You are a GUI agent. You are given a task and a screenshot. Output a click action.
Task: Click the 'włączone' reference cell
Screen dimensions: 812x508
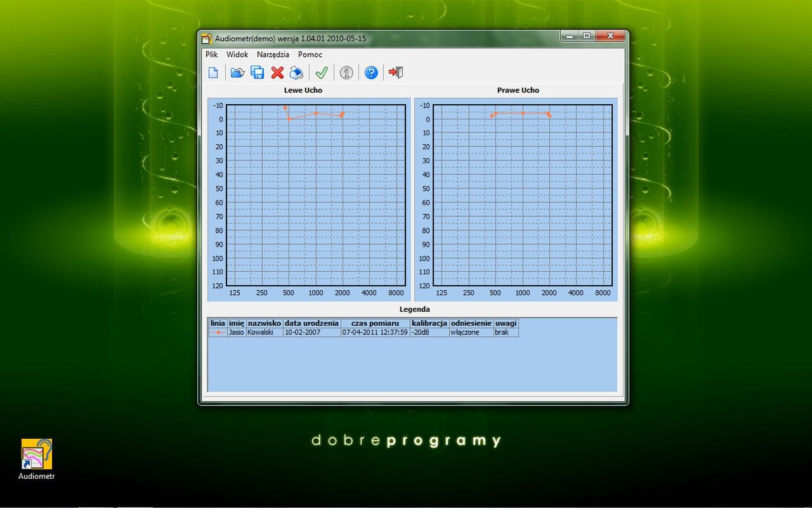471,332
